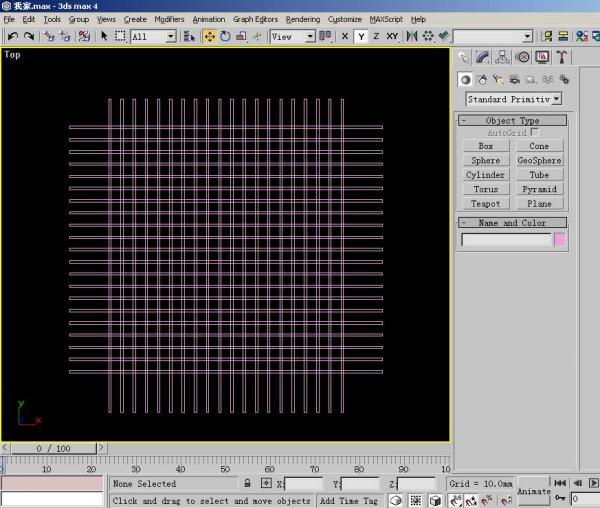The image size is (600, 508).
Task: Open the File menu
Action: 9,19
